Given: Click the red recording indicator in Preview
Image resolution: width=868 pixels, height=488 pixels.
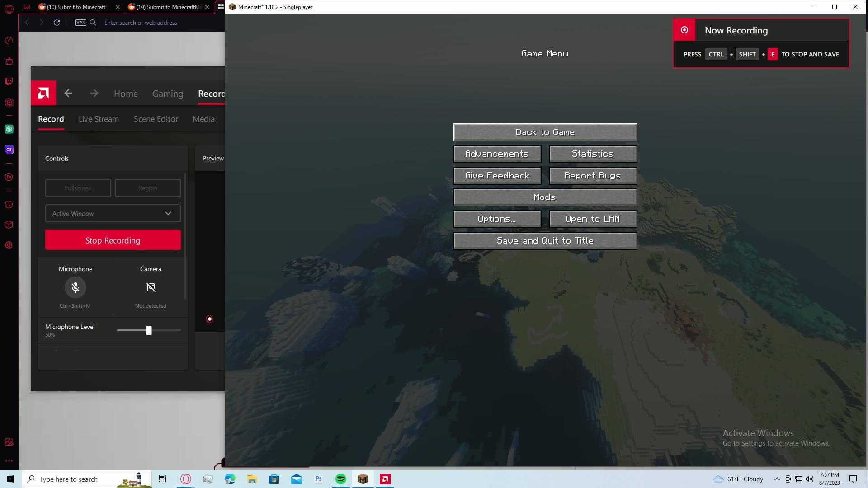Looking at the screenshot, I should coord(210,319).
